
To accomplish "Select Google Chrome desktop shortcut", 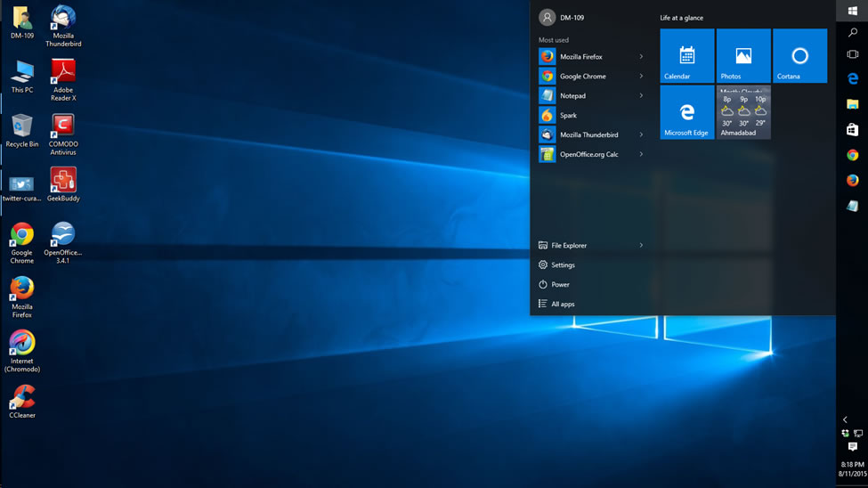I will tap(22, 242).
